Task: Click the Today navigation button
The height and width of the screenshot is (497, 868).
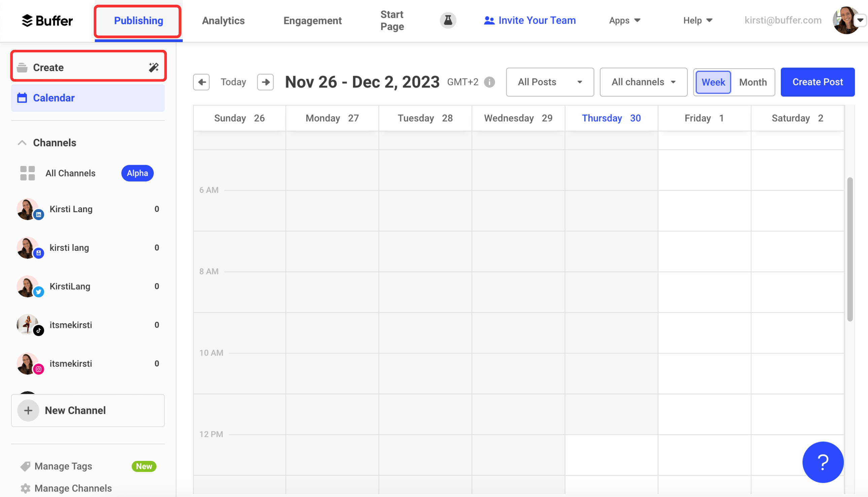Action: coord(232,82)
